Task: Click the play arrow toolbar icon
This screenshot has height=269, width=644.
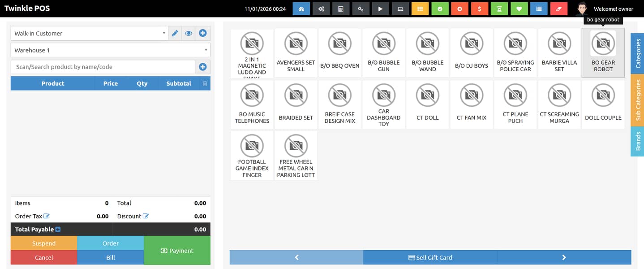Action: (x=380, y=9)
